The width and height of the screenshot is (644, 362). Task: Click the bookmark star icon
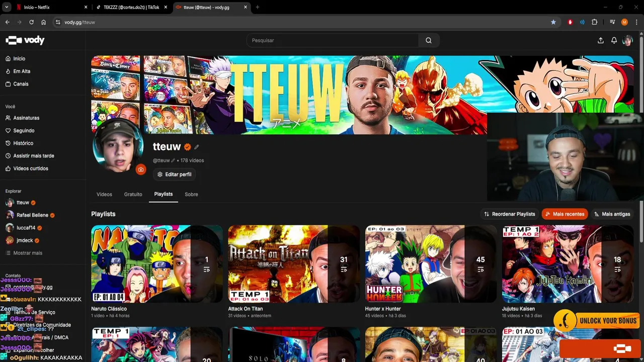pos(553,22)
